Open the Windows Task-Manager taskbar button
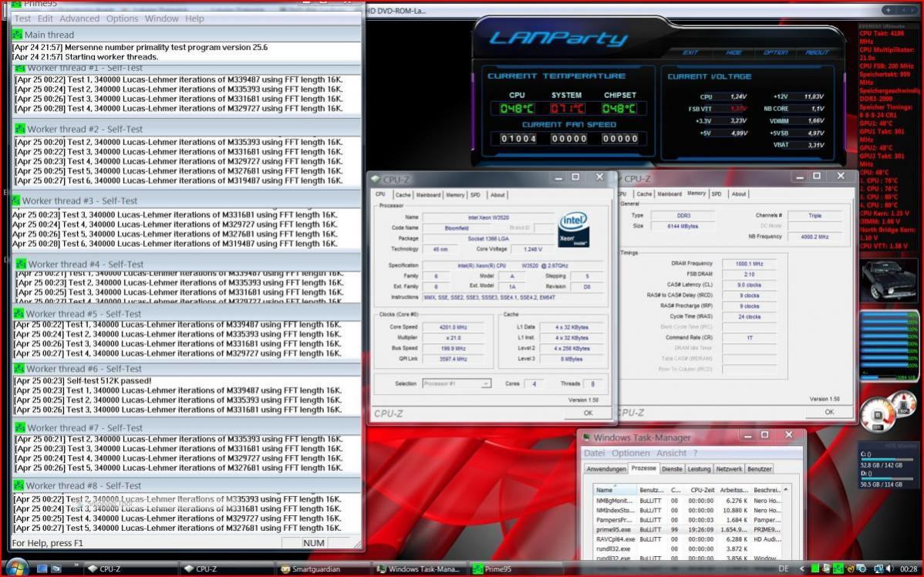Image resolution: width=924 pixels, height=577 pixels. 419,569
